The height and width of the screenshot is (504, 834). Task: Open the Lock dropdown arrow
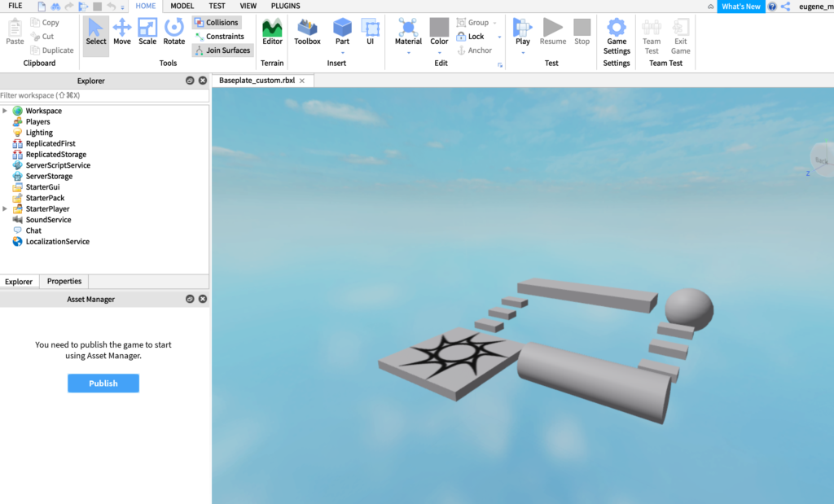(499, 37)
